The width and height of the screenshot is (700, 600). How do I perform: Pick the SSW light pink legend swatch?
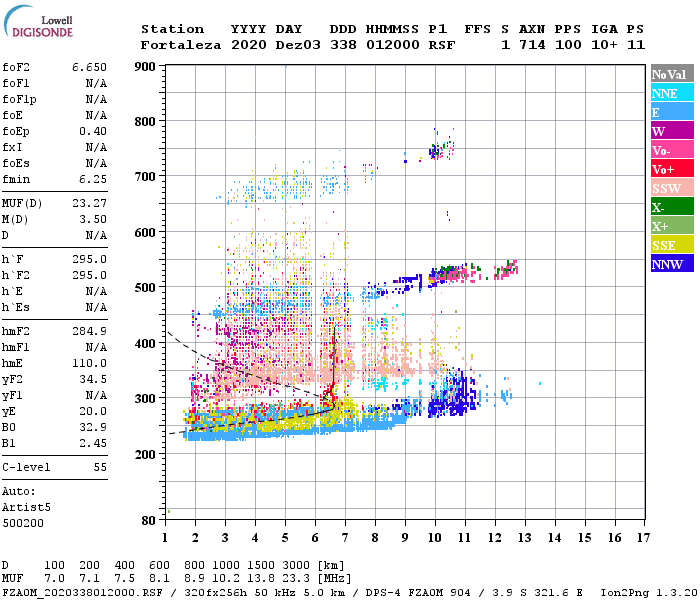672,188
